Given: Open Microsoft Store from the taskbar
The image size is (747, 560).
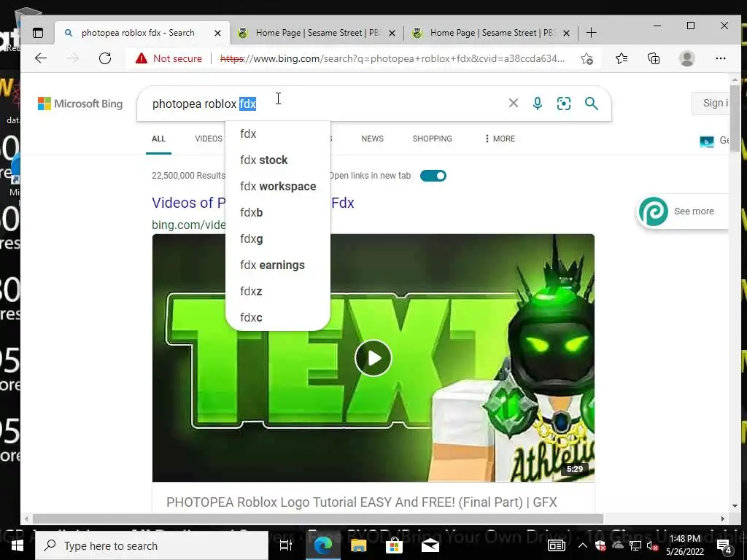Looking at the screenshot, I should click(394, 545).
